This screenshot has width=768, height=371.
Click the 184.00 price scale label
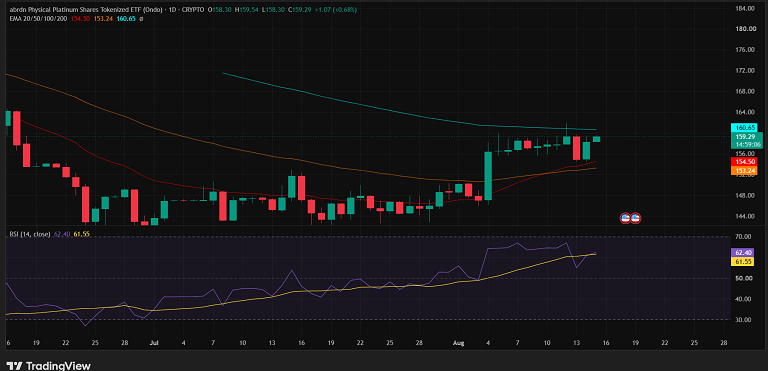pos(744,8)
